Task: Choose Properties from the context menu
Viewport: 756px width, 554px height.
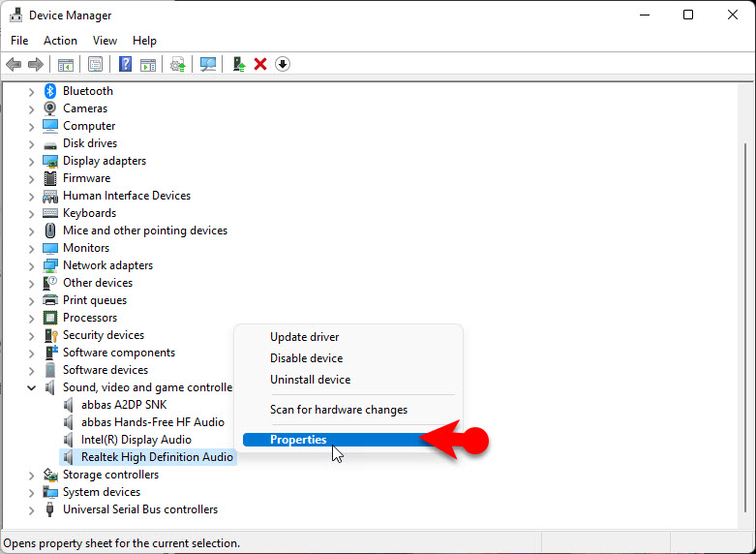Action: pyautogui.click(x=298, y=440)
